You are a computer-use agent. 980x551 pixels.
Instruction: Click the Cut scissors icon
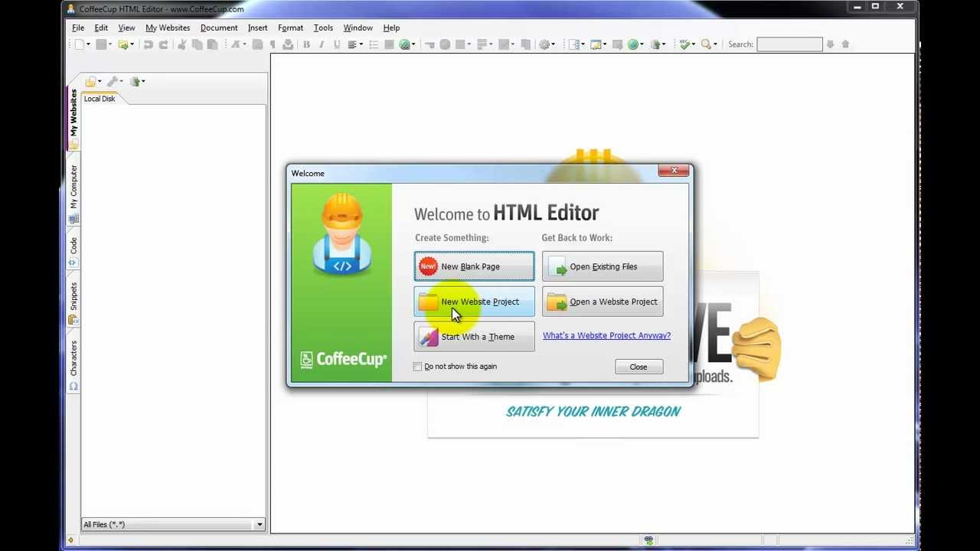coord(181,44)
